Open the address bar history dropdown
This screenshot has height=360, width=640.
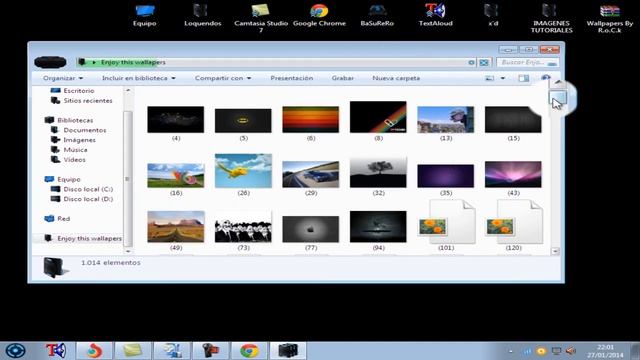coord(471,62)
